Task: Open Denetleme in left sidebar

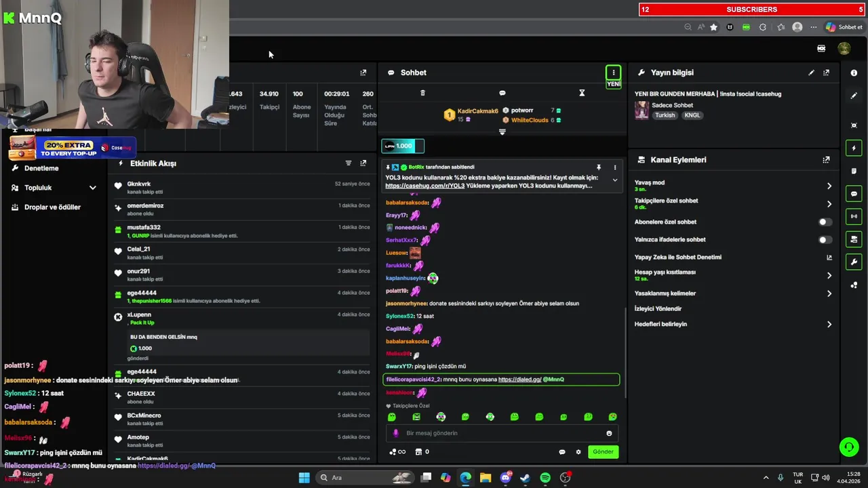Action: click(x=41, y=168)
